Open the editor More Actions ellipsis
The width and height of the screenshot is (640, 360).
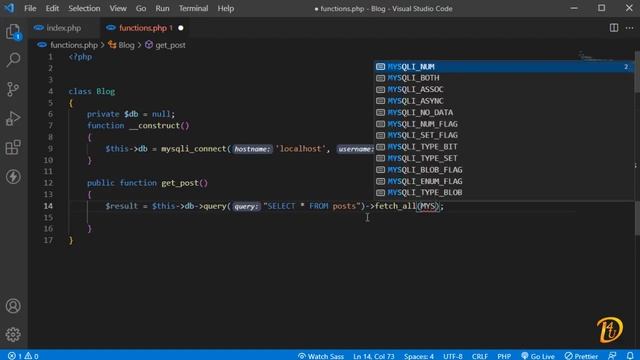(629, 28)
